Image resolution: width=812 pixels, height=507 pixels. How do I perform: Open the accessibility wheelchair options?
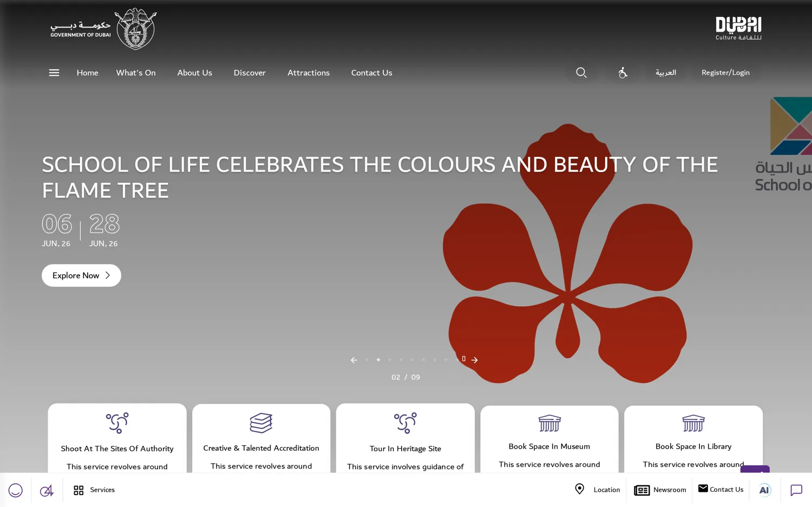[x=623, y=73]
